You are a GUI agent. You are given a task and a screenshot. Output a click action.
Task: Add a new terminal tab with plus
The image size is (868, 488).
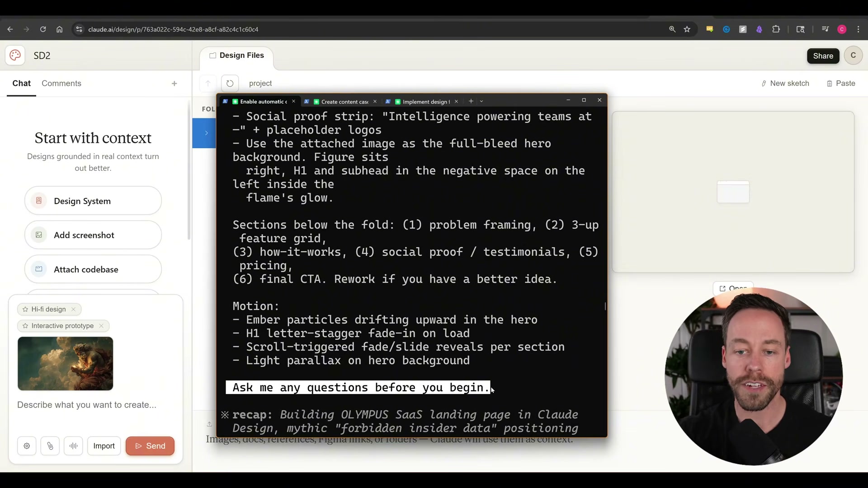point(471,101)
